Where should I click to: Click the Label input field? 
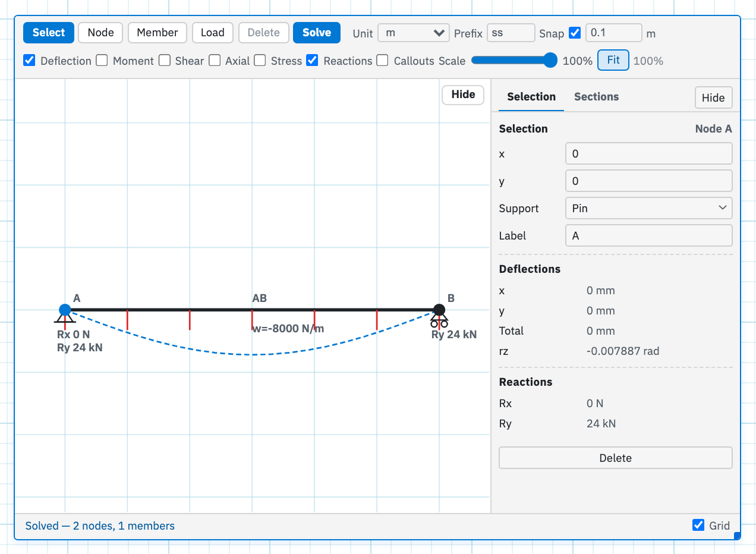click(648, 235)
